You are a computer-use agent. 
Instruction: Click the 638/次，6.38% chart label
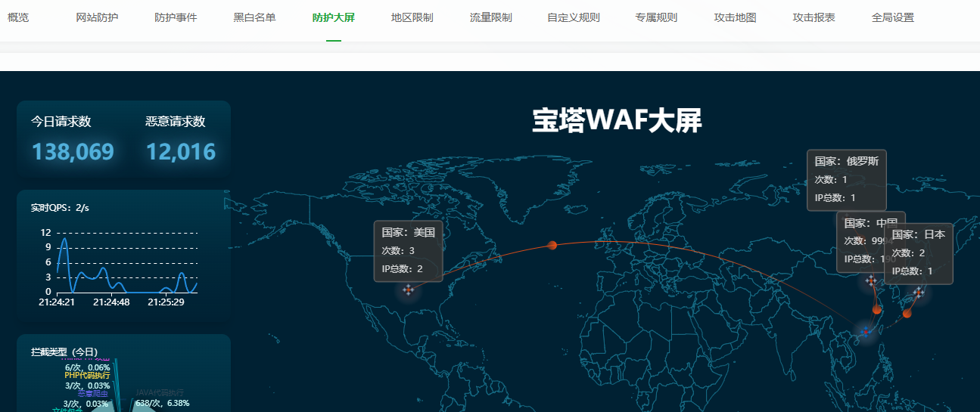coord(163,403)
